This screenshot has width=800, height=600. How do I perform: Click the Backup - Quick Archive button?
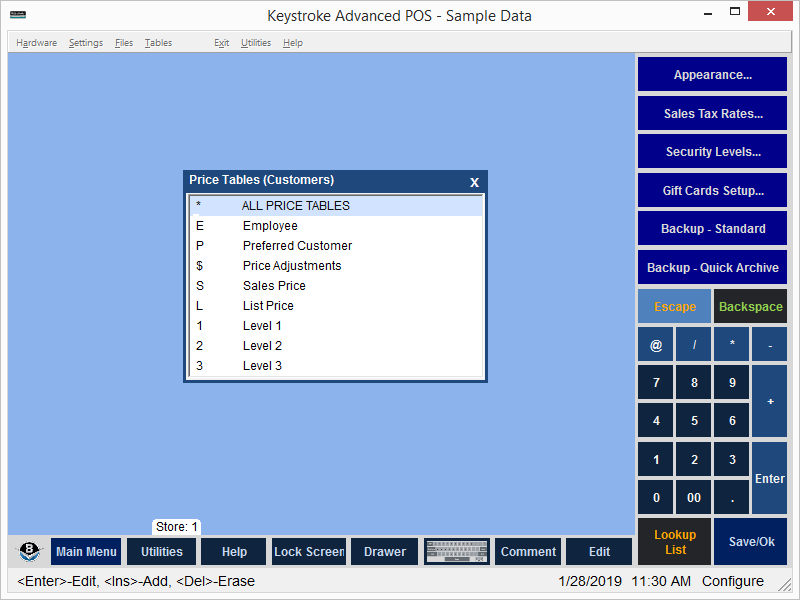coord(712,268)
